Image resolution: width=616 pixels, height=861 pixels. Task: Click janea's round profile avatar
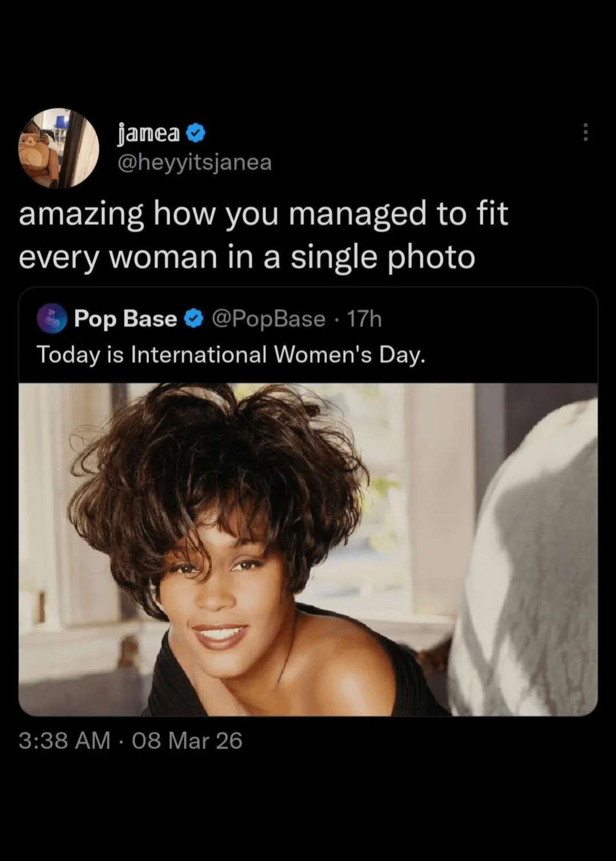coord(59,148)
